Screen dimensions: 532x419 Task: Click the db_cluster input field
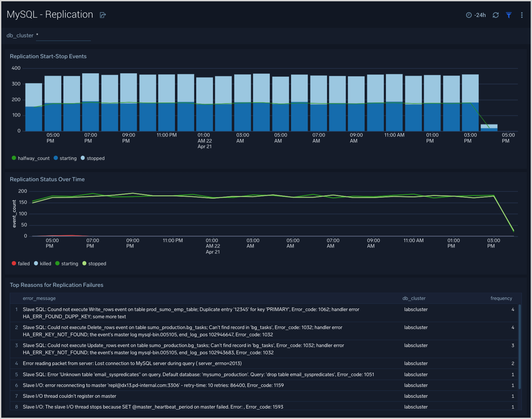[x=63, y=35]
